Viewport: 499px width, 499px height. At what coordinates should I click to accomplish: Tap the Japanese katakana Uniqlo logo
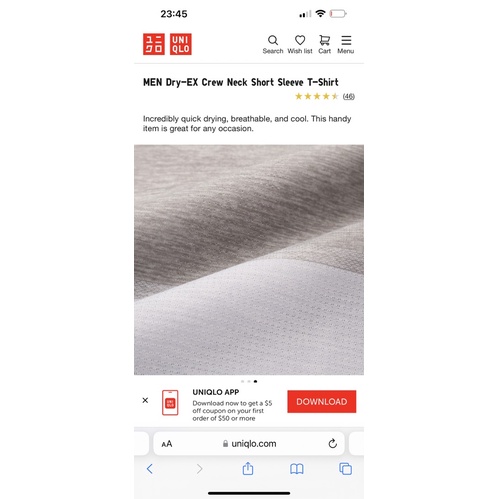click(154, 44)
